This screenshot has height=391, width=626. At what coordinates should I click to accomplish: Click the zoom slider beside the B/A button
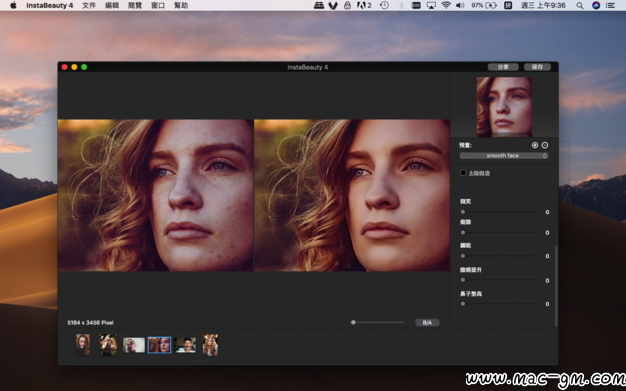[x=378, y=322]
